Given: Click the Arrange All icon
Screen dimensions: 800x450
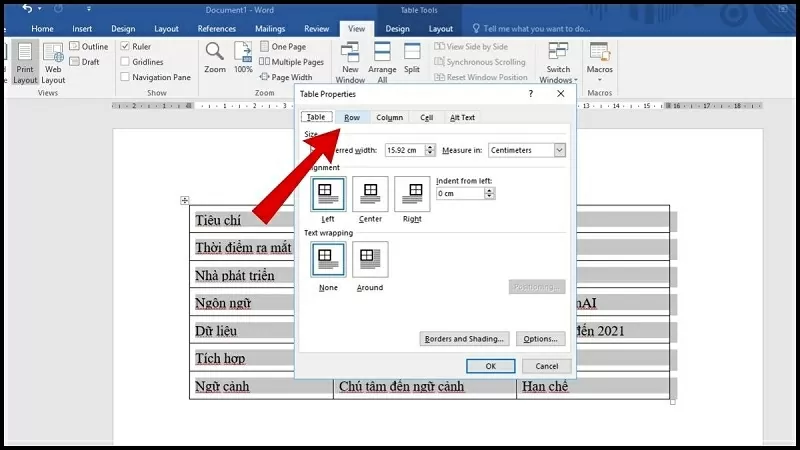Looking at the screenshot, I should 382,52.
